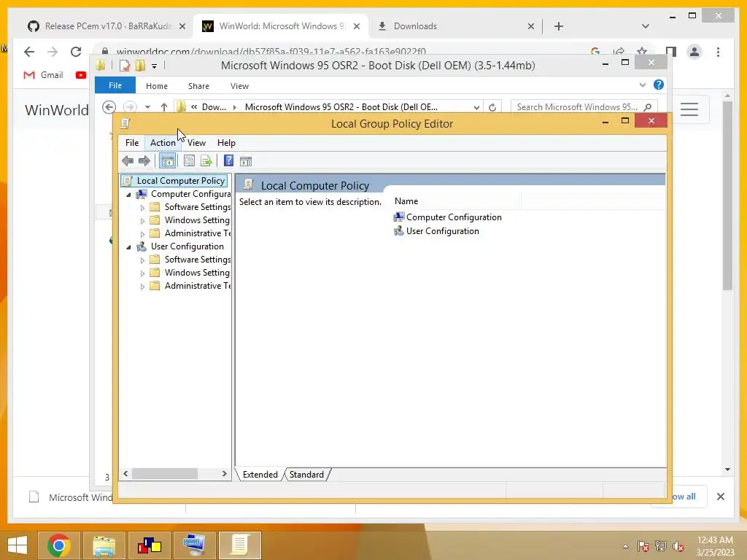Click File Explorer refresh button
Screen dimensions: 747x560
(x=492, y=107)
